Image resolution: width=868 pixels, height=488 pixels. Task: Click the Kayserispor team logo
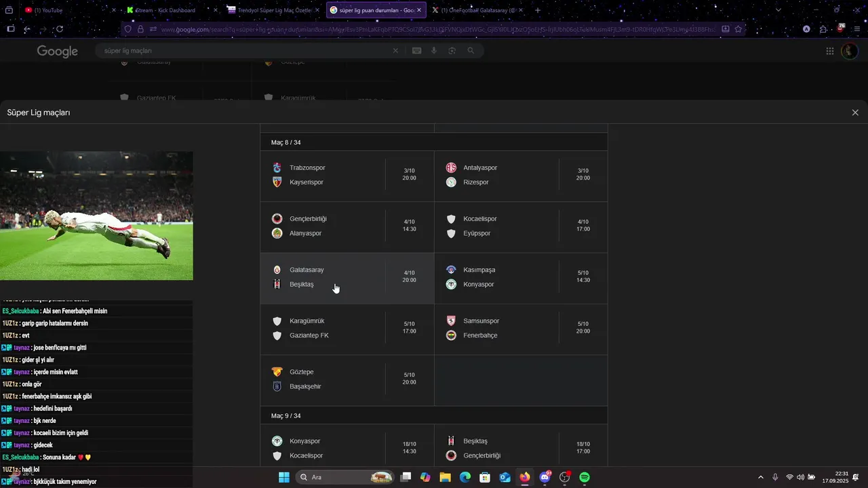point(277,182)
